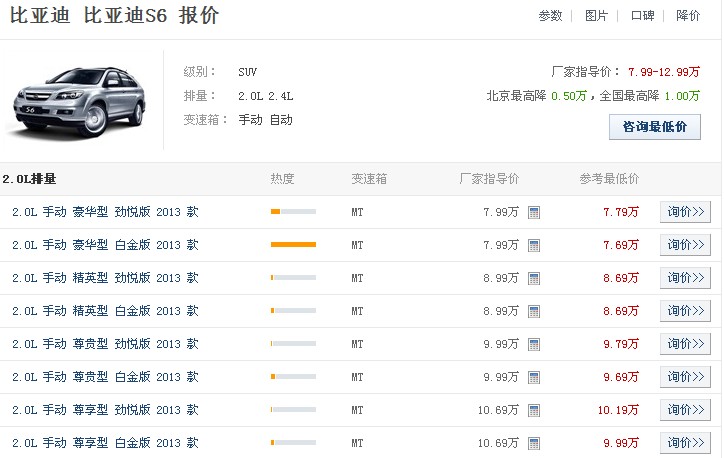
Task: Open calculator icon beside 豪华型 白金版 price
Action: click(534, 246)
